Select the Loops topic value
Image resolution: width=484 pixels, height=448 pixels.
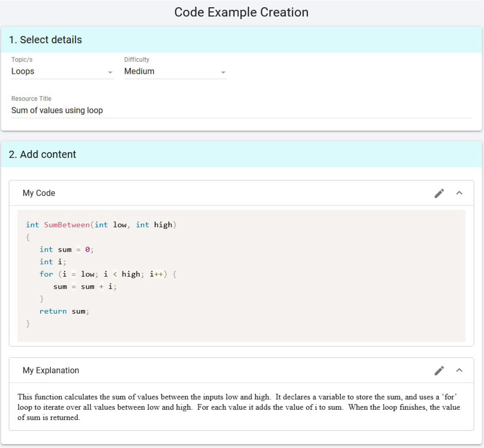point(23,72)
